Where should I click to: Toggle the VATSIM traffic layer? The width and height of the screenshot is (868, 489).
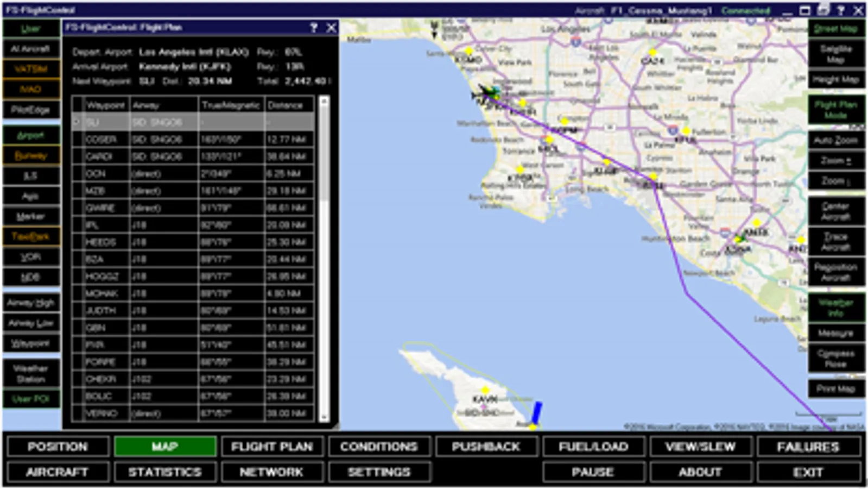(x=31, y=69)
